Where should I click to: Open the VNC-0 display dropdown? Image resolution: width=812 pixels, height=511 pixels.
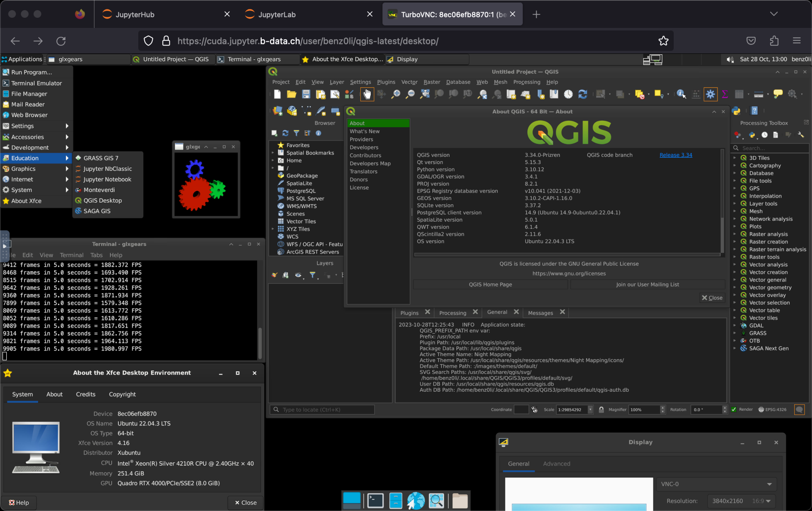[x=716, y=484]
